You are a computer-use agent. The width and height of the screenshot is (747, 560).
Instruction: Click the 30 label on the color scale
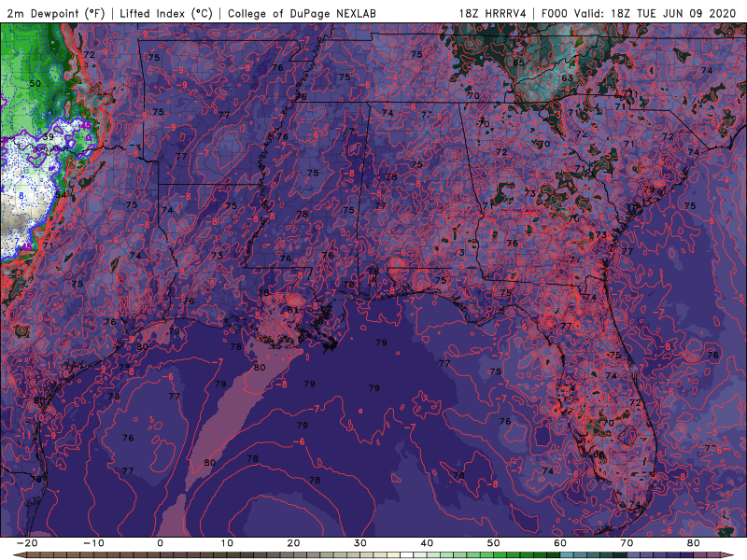(360, 543)
